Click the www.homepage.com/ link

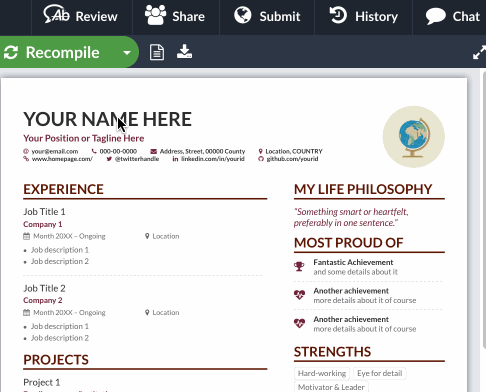62,159
